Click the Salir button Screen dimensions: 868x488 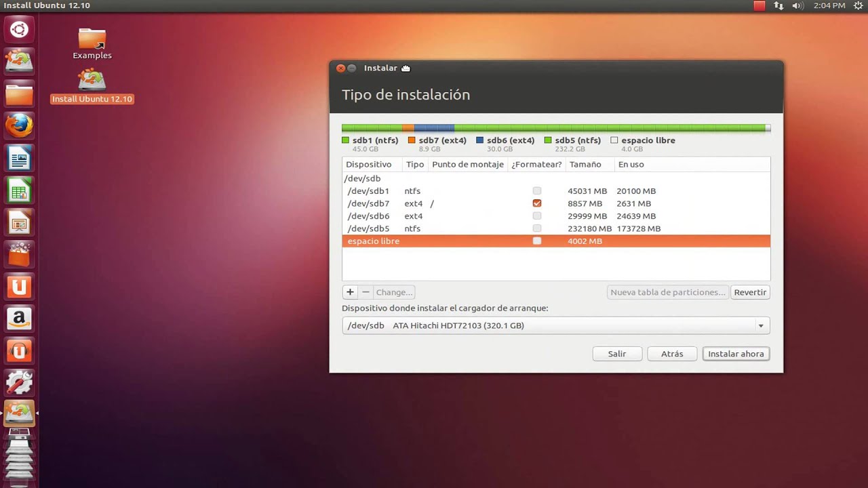tap(617, 354)
